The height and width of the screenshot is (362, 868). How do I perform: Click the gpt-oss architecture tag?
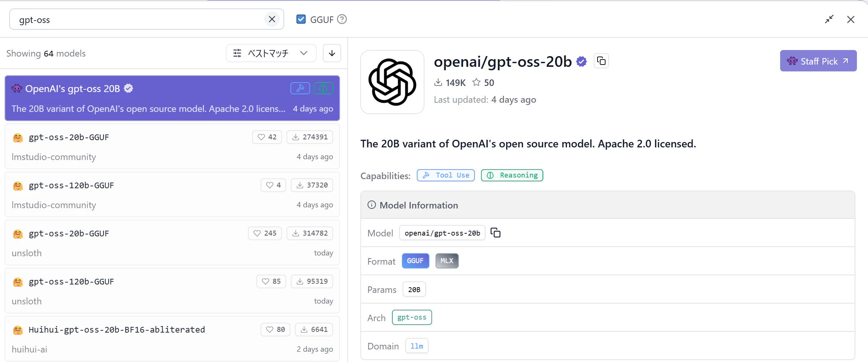pyautogui.click(x=412, y=317)
